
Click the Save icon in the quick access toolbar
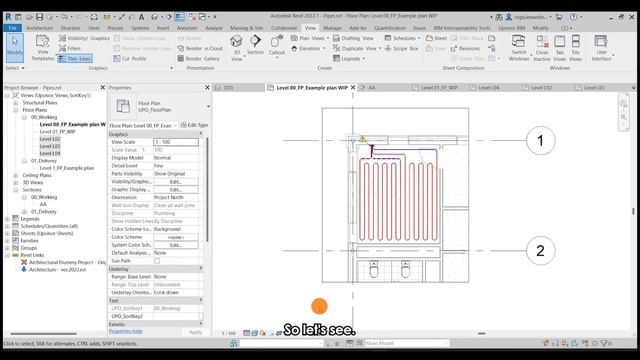[39, 17]
